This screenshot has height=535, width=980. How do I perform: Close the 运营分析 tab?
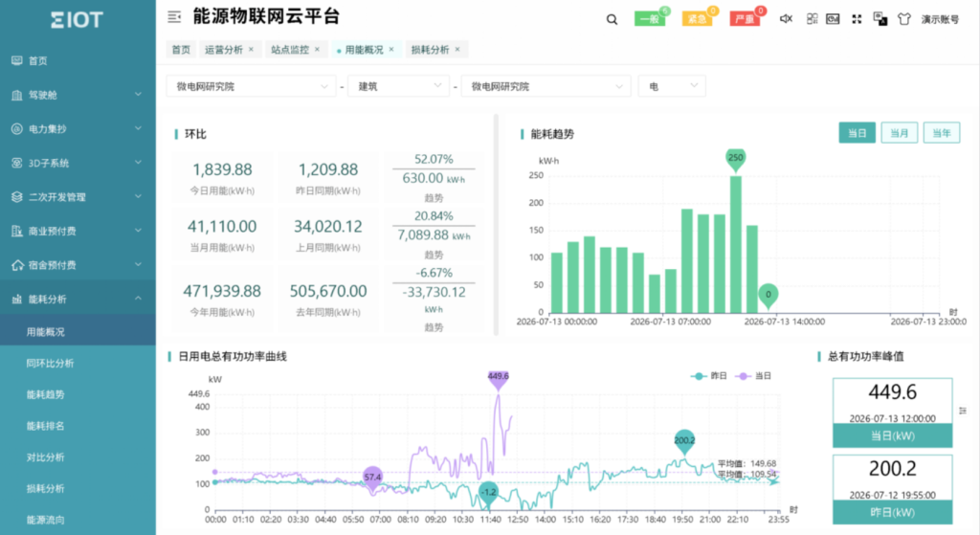pos(252,50)
